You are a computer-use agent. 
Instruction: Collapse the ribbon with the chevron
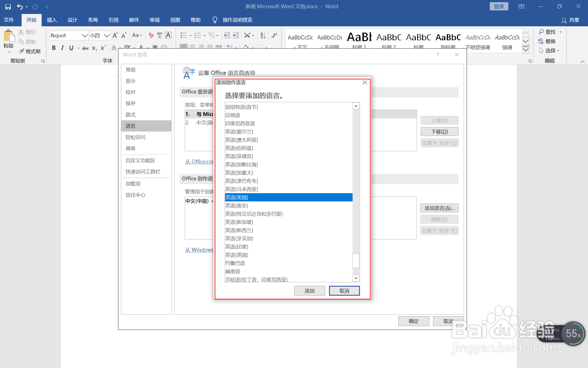[583, 62]
